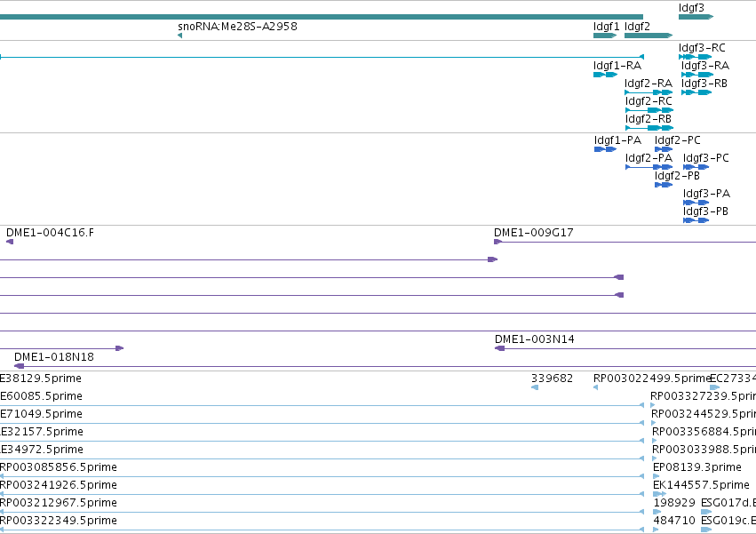Select the RP003322349.5prime EST
Screen dimensions: 756x534
click(x=322, y=530)
